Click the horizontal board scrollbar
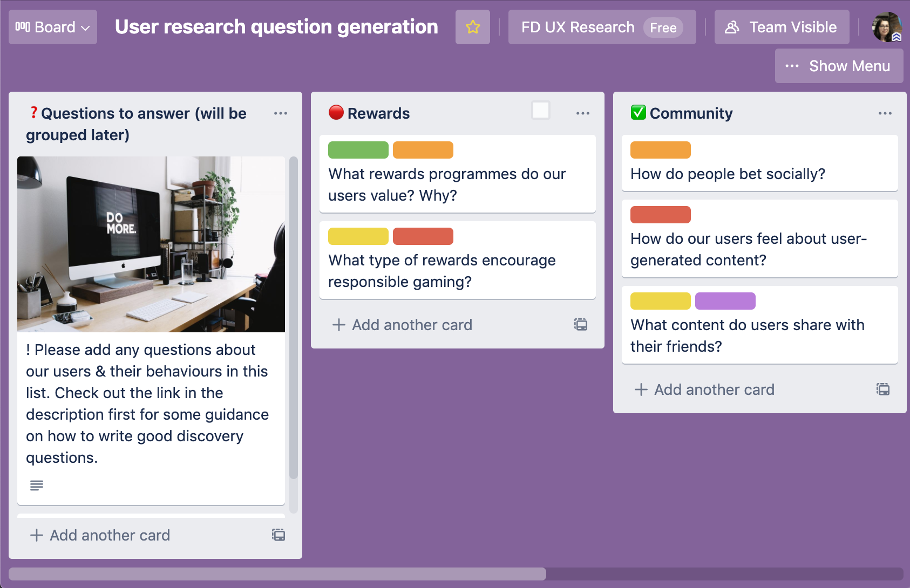 pyautogui.click(x=277, y=573)
